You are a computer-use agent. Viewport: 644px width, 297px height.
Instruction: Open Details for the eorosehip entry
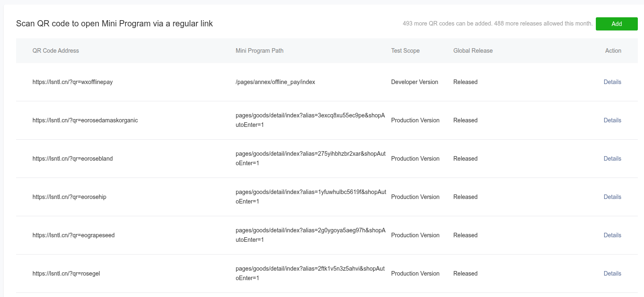coord(612,197)
